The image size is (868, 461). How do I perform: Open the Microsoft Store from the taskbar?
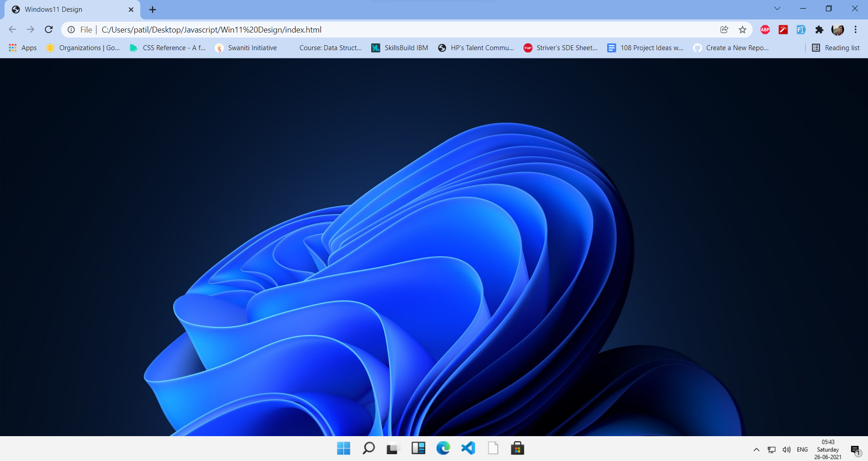pyautogui.click(x=518, y=448)
